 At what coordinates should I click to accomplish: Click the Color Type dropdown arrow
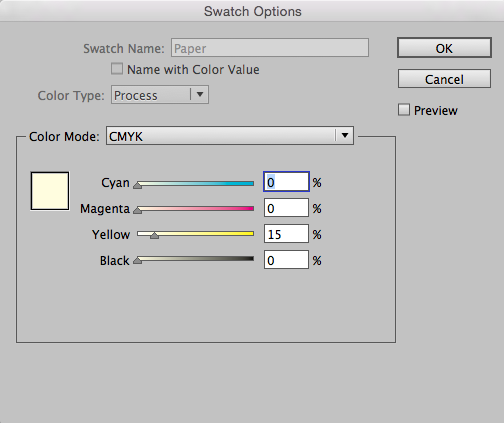(200, 94)
